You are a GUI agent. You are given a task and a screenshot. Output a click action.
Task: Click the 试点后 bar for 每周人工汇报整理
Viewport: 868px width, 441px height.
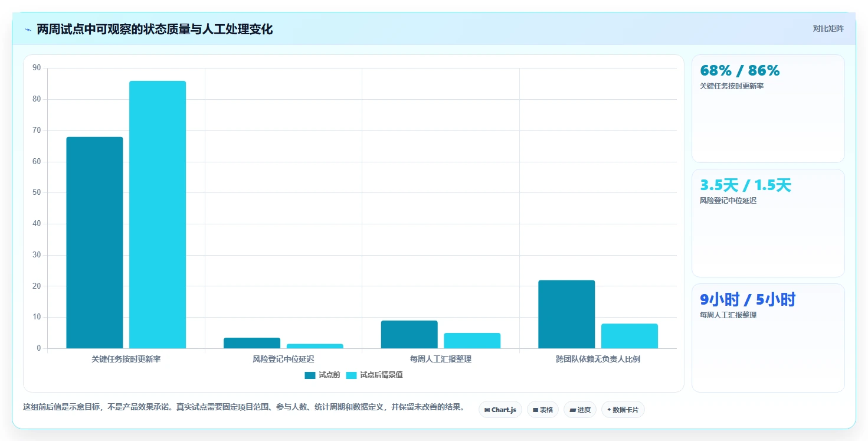(472, 341)
